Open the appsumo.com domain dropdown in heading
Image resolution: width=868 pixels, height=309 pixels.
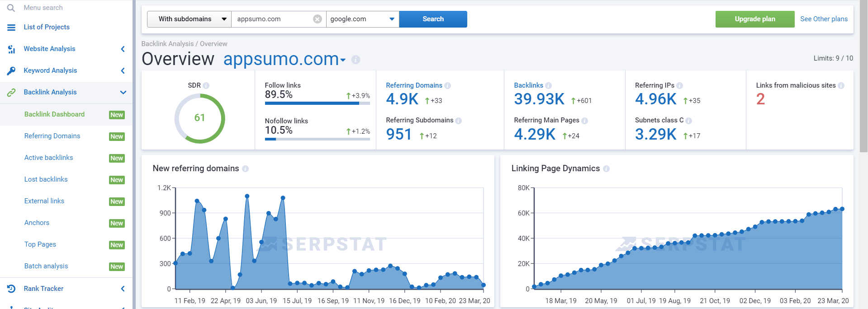point(343,60)
